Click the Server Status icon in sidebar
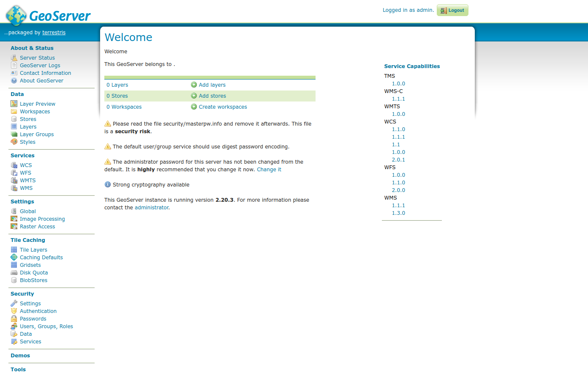 (x=14, y=58)
